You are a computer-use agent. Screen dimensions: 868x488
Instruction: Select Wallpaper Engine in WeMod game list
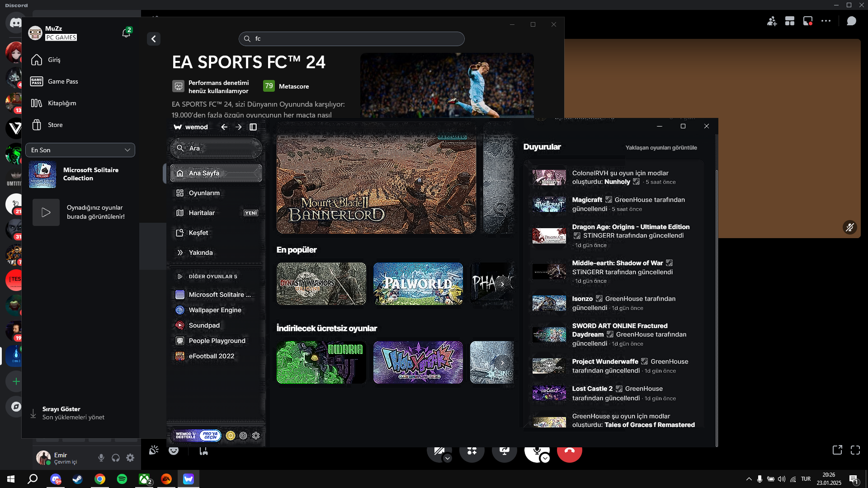(216, 310)
